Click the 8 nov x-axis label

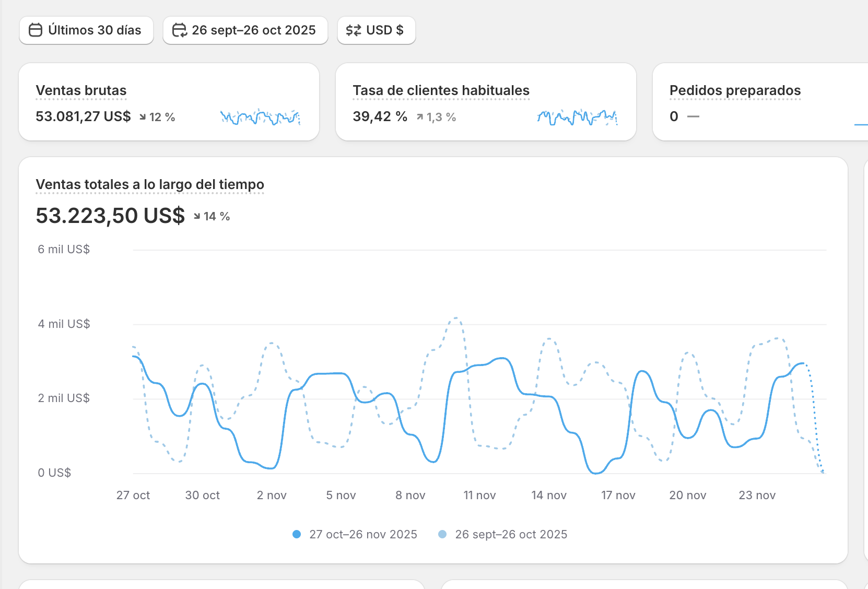410,495
